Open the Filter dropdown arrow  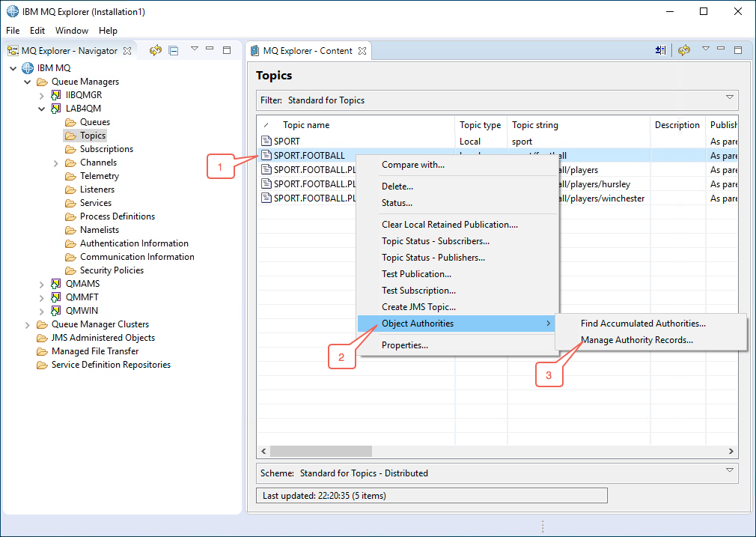coord(730,97)
